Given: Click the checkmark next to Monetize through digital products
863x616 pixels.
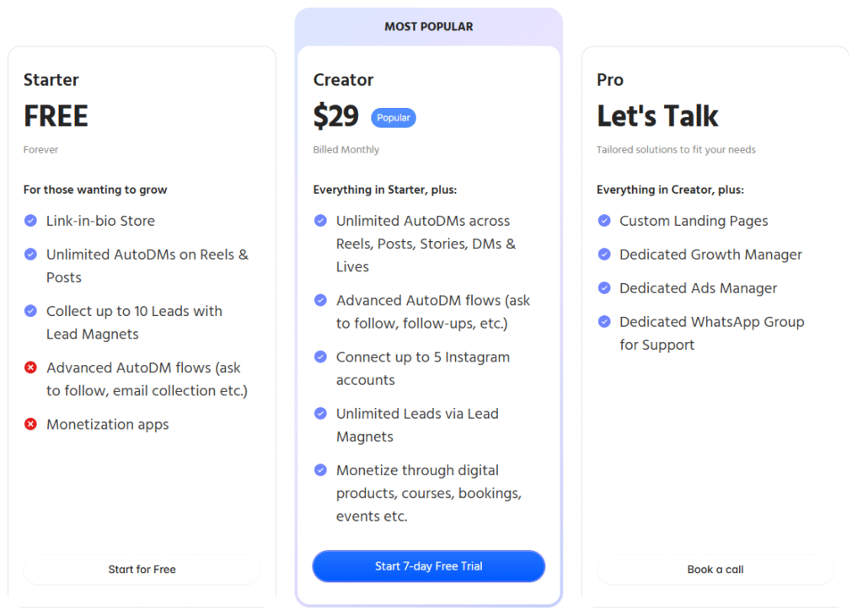Looking at the screenshot, I should point(320,470).
